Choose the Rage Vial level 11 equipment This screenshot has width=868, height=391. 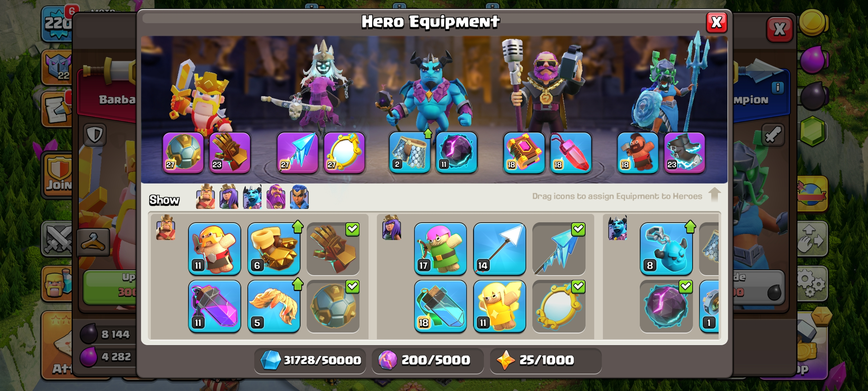(214, 306)
